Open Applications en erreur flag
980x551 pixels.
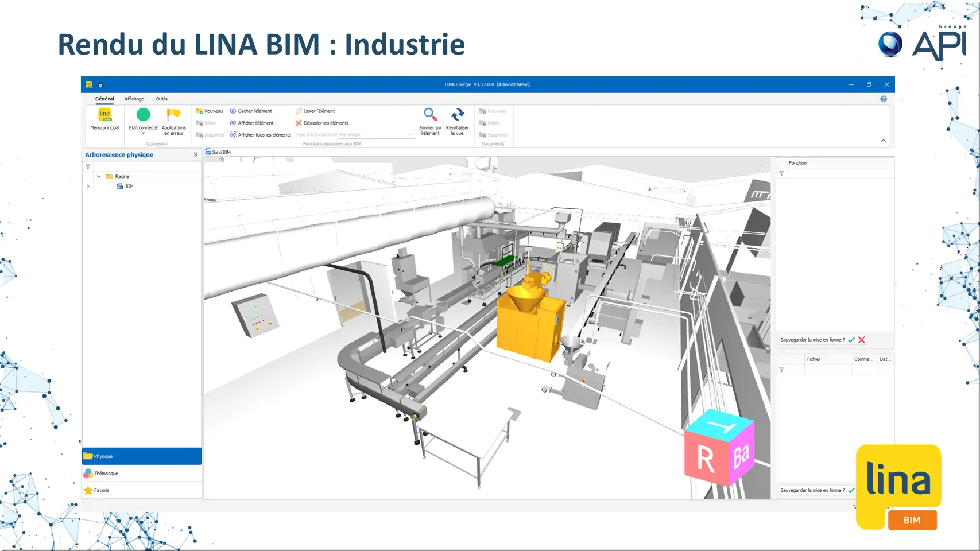click(173, 121)
